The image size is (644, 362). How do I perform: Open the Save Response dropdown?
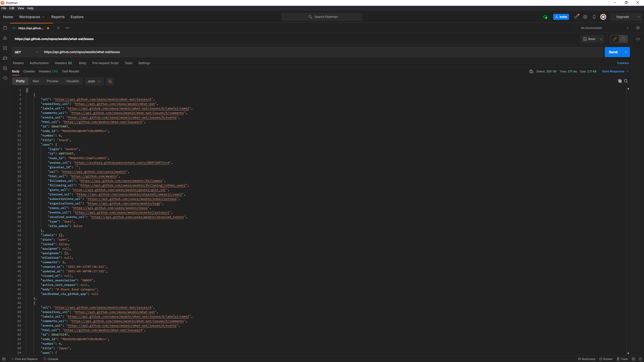615,71
